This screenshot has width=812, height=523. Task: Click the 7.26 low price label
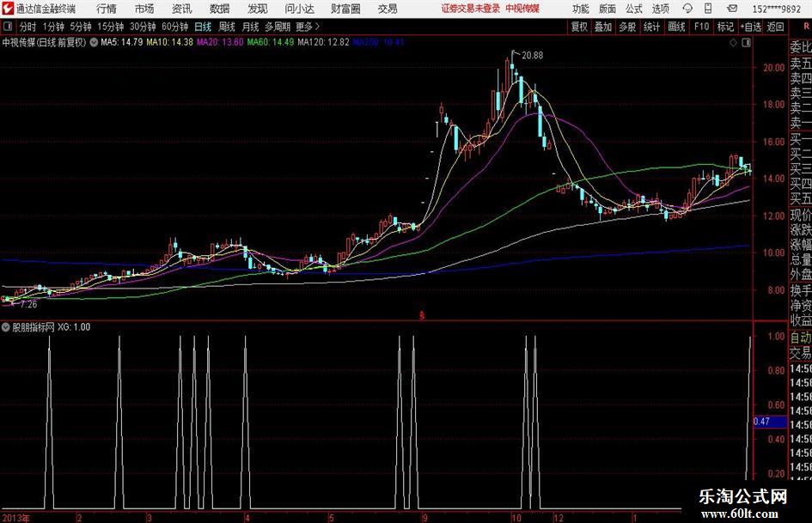(x=28, y=305)
